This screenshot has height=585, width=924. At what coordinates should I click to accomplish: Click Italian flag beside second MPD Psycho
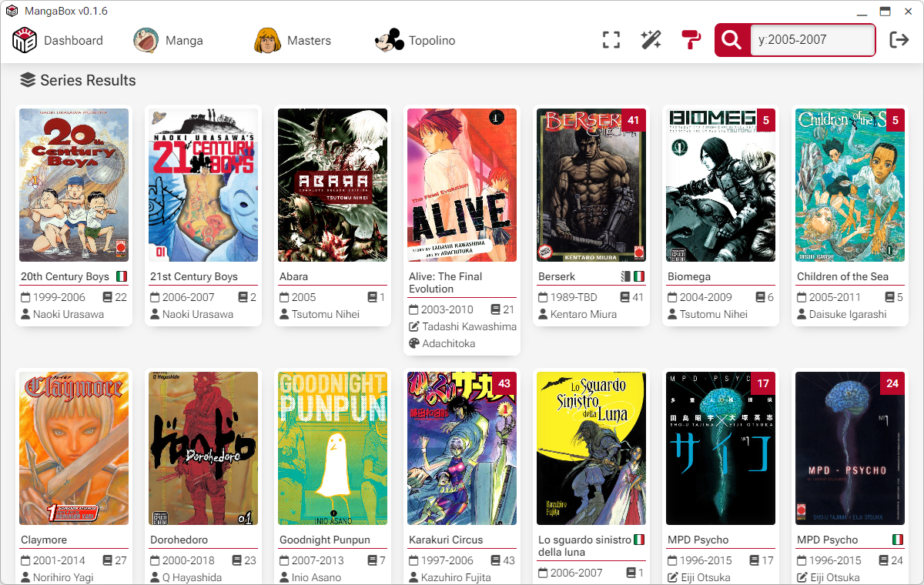click(x=898, y=540)
